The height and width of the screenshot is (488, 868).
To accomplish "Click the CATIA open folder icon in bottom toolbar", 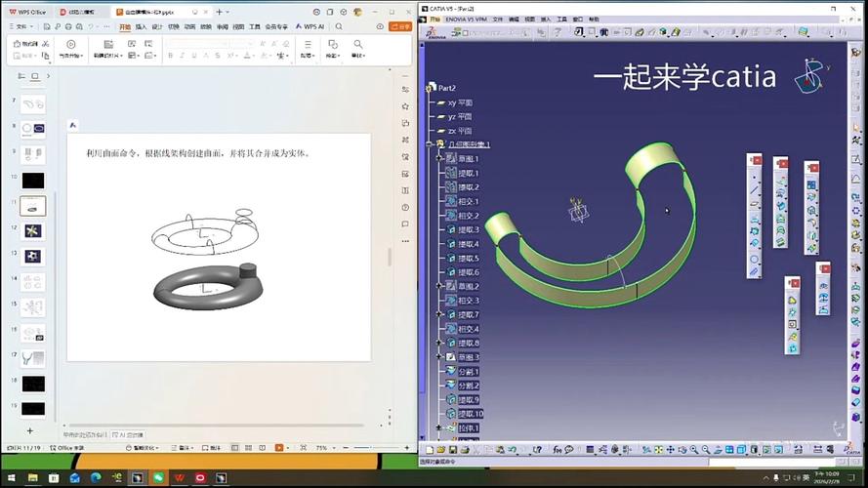I will (x=440, y=450).
